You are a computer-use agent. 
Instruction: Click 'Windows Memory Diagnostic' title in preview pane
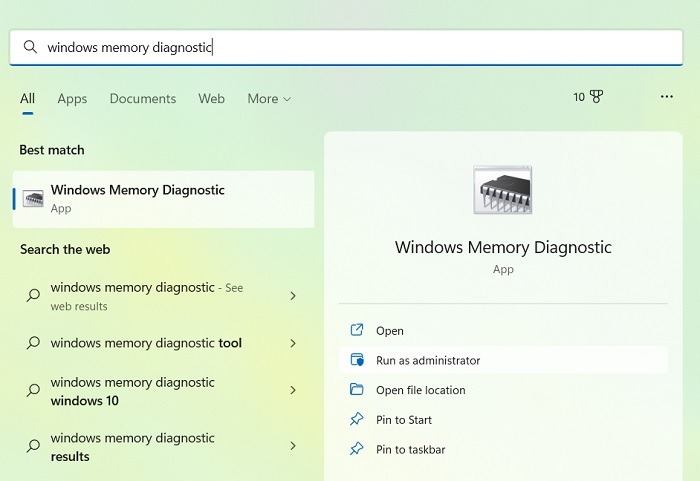coord(503,247)
